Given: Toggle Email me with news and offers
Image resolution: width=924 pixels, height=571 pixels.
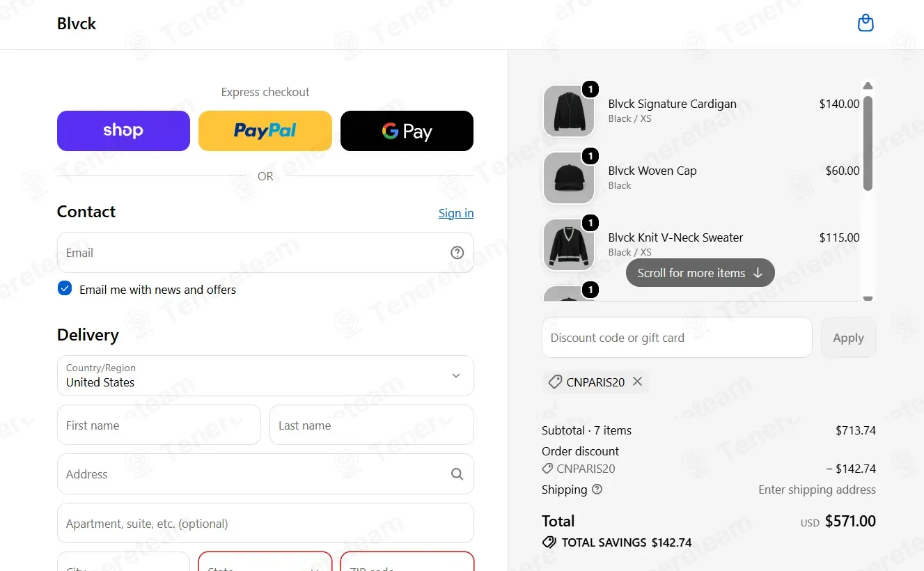Looking at the screenshot, I should coord(65,288).
